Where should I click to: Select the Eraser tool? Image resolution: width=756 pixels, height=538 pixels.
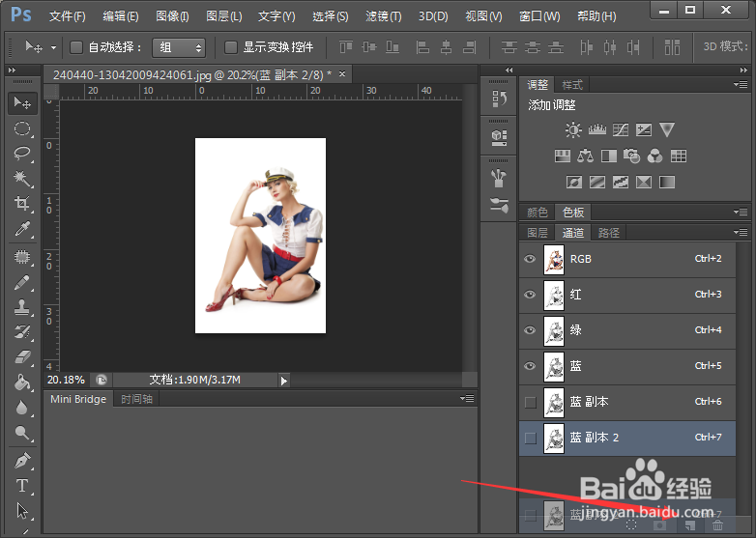coord(22,357)
